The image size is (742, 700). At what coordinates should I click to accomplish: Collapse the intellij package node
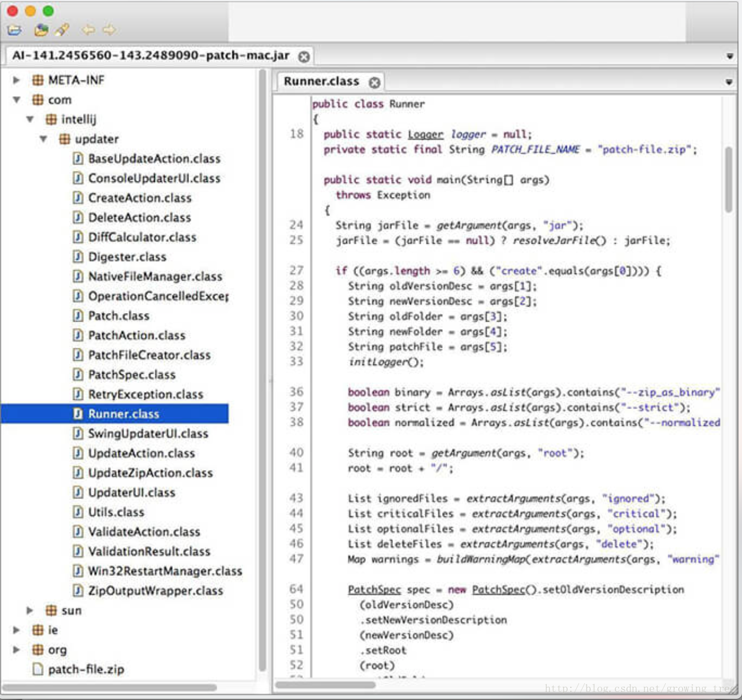[30, 120]
